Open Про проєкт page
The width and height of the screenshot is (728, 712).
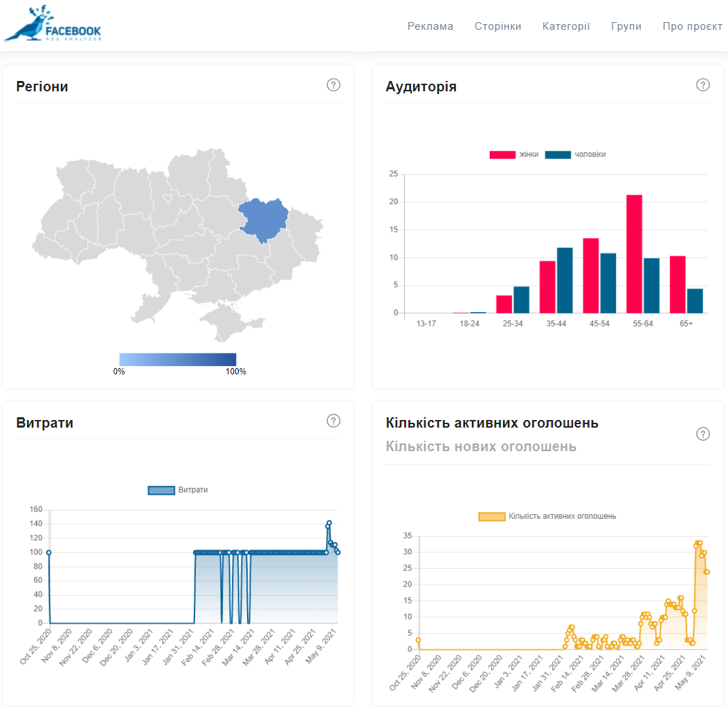pyautogui.click(x=692, y=26)
